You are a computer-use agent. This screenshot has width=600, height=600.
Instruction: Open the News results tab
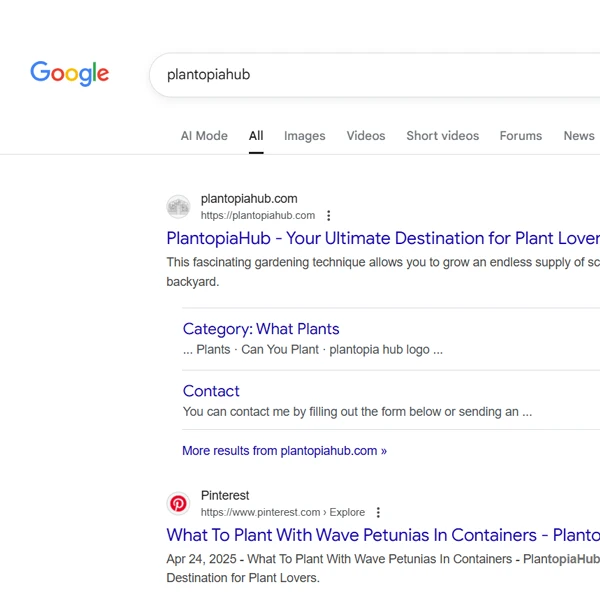[x=578, y=136]
